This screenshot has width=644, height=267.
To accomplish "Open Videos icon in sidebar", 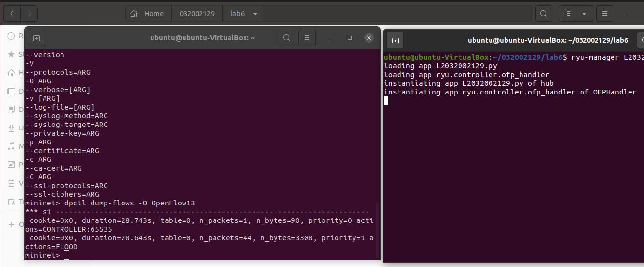I will coord(11,183).
